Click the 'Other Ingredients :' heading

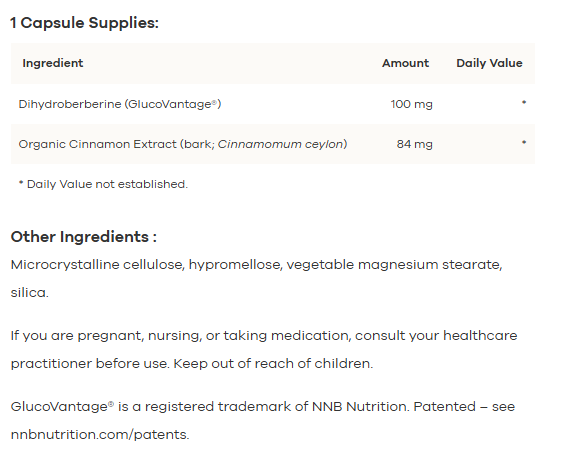[84, 237]
